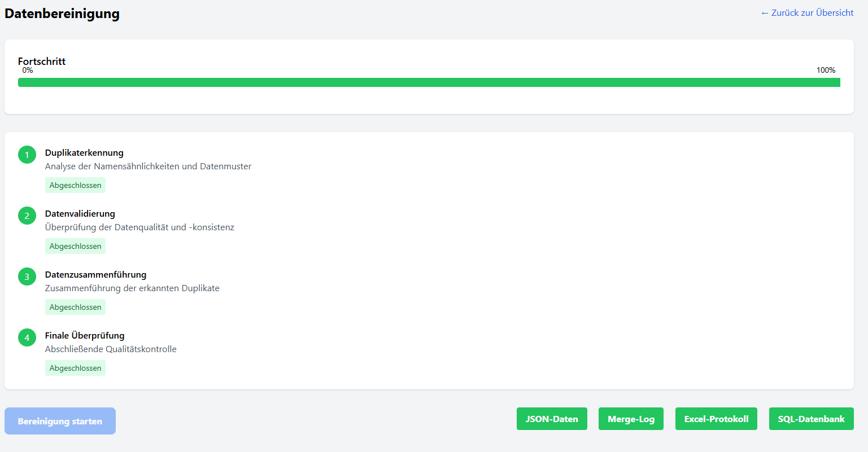Screen dimensions: 868x452
Task: Click the green Fortschritt progress bar
Action: click(x=429, y=82)
